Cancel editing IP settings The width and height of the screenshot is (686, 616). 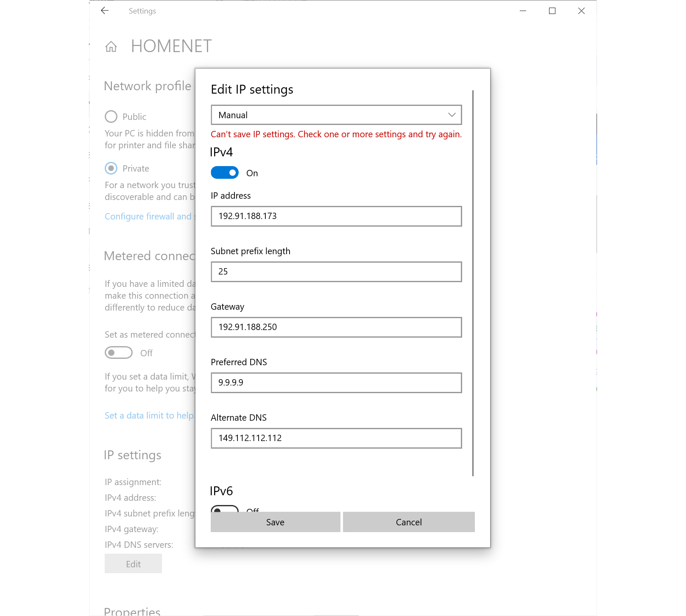pyautogui.click(x=409, y=522)
